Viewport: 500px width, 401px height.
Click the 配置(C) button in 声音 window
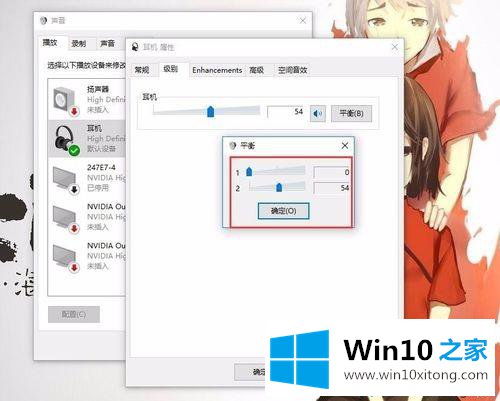tap(74, 314)
